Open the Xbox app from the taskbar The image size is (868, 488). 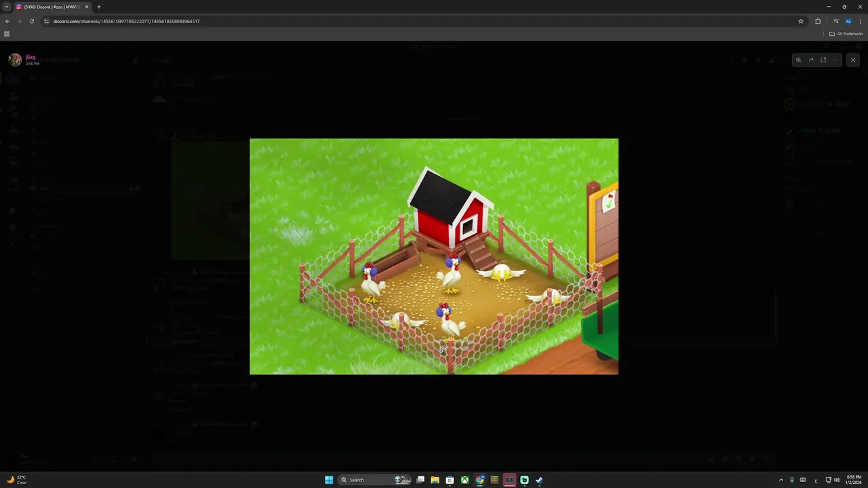pos(465,480)
